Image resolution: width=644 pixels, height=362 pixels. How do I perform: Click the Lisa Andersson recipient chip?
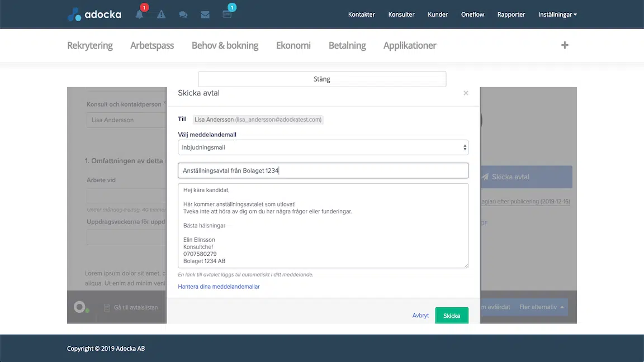click(258, 120)
